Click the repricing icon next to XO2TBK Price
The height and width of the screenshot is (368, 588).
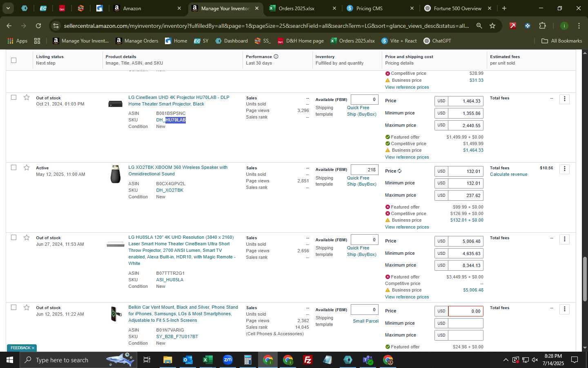click(x=399, y=171)
